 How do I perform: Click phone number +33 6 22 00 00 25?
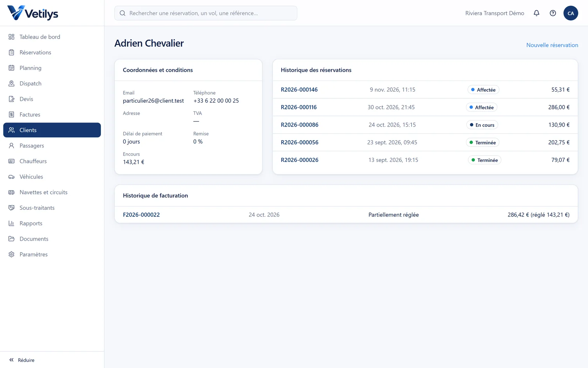[216, 100]
